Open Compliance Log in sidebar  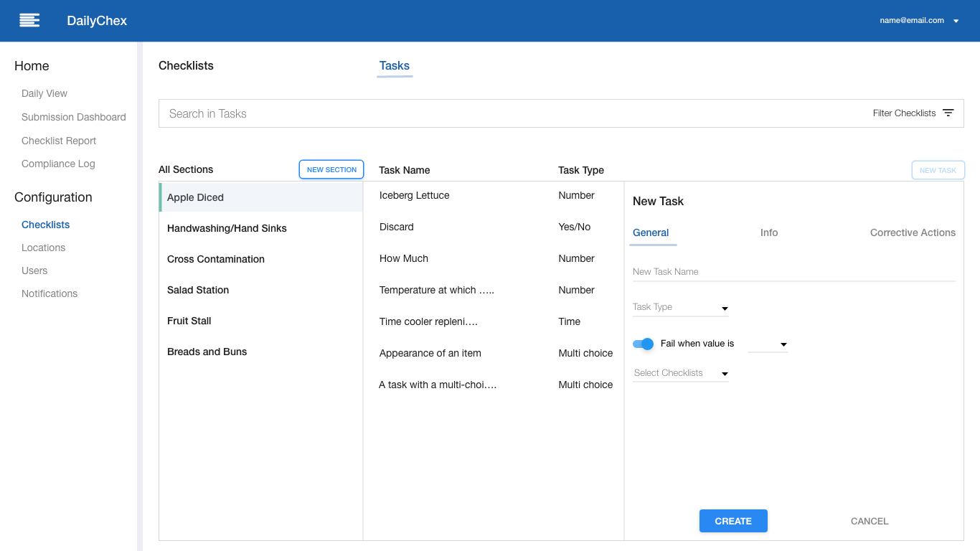(x=58, y=164)
